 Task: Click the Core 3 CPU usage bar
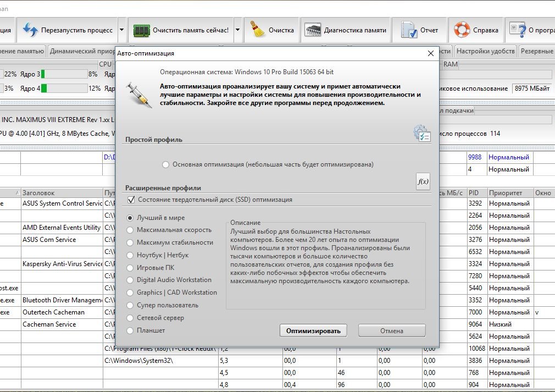point(64,74)
